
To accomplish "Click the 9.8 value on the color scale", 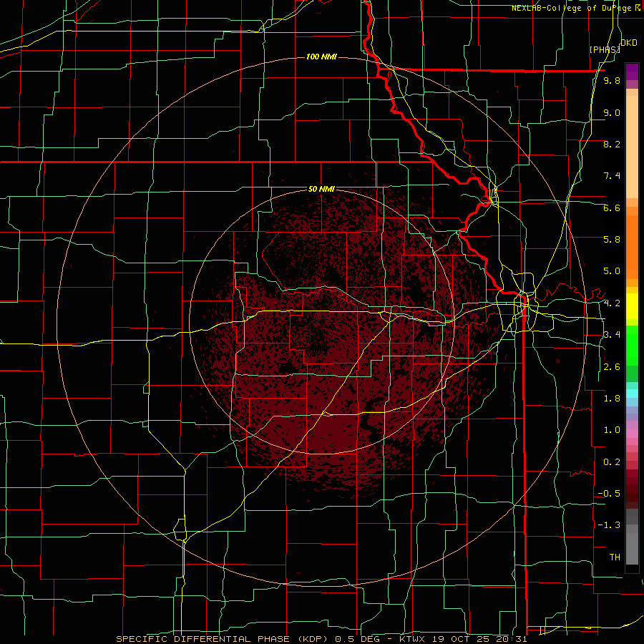I will [x=612, y=81].
